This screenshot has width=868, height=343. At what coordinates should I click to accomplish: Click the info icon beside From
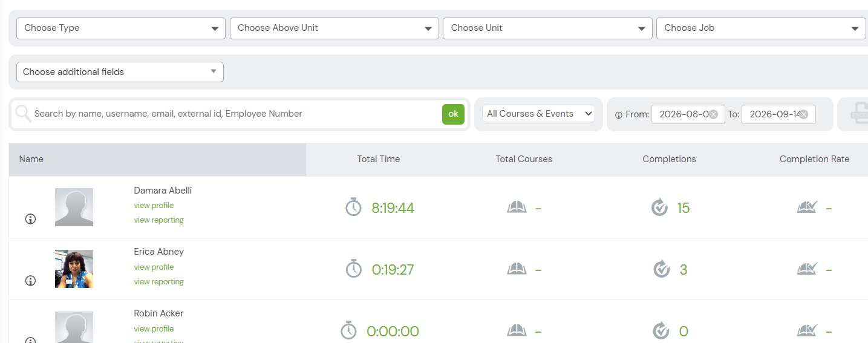click(618, 115)
